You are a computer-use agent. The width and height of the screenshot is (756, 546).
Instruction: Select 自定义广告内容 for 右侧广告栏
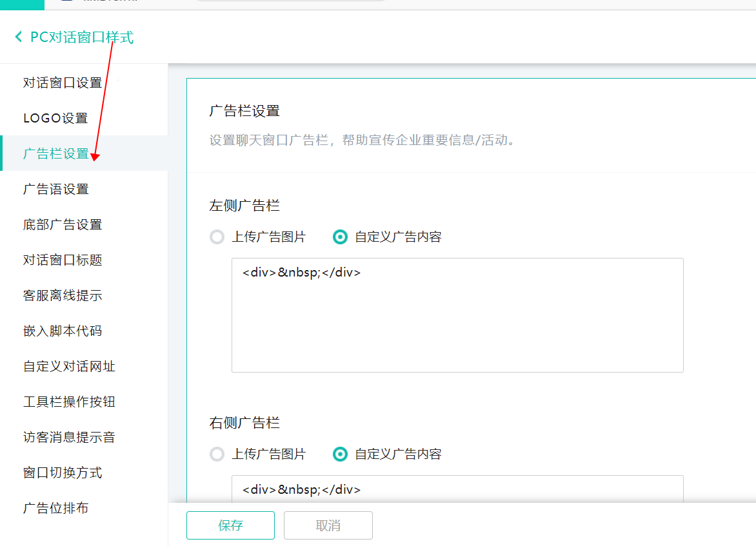click(340, 454)
